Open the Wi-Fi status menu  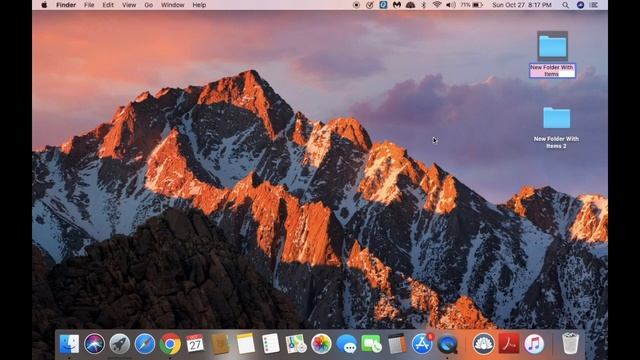[x=437, y=5]
